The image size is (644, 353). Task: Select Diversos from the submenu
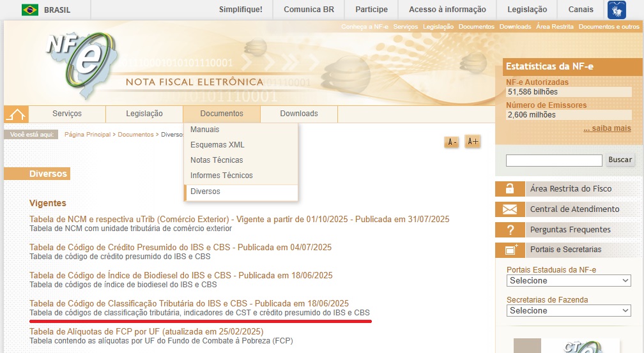point(241,192)
